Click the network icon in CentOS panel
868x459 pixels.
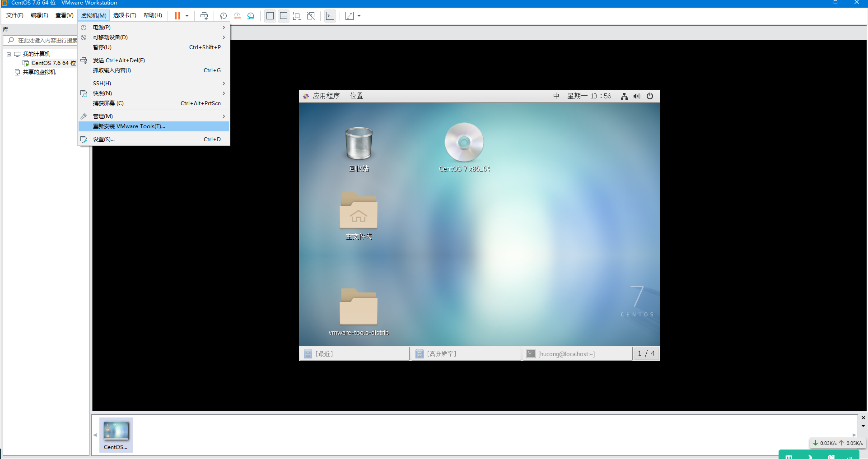(x=624, y=96)
